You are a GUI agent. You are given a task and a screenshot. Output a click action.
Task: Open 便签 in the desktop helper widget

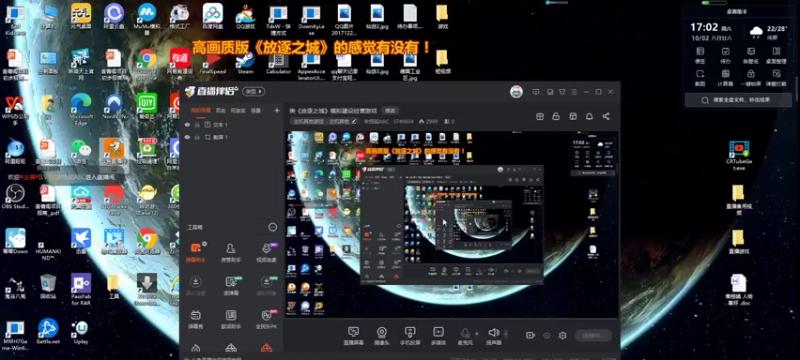(700, 55)
